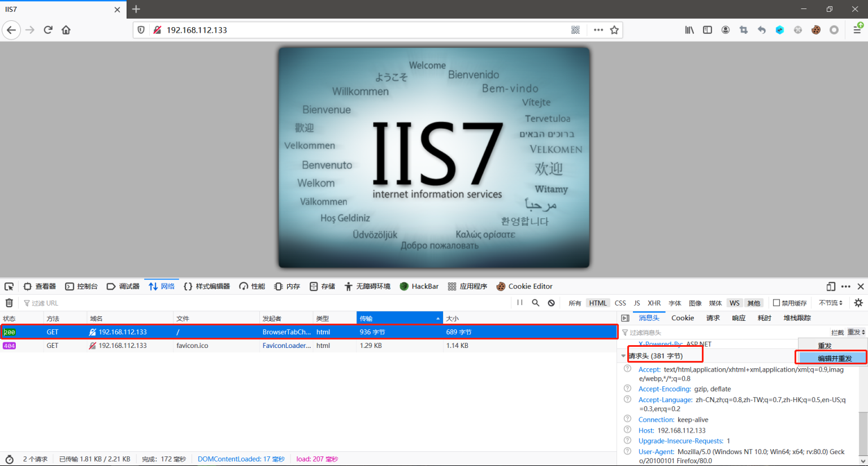Click the screenshot crop tool icon
Image resolution: width=868 pixels, height=466 pixels.
pos(744,30)
